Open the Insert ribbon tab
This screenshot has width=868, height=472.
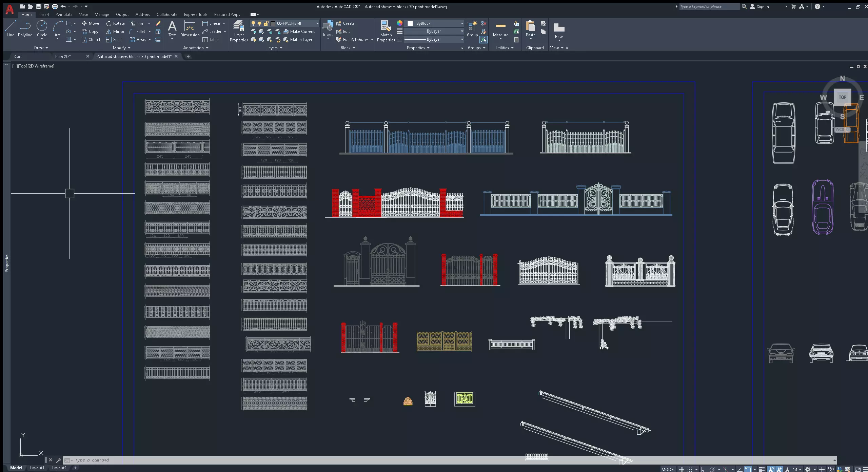[x=44, y=15]
